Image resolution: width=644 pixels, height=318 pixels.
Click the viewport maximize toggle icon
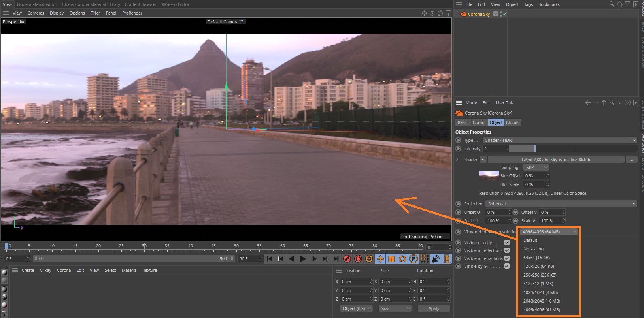448,13
